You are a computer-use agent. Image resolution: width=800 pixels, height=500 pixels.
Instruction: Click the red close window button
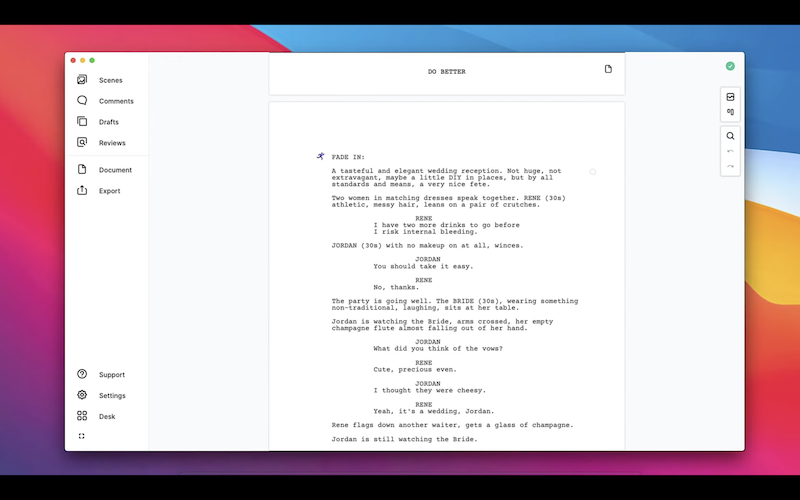(73, 60)
